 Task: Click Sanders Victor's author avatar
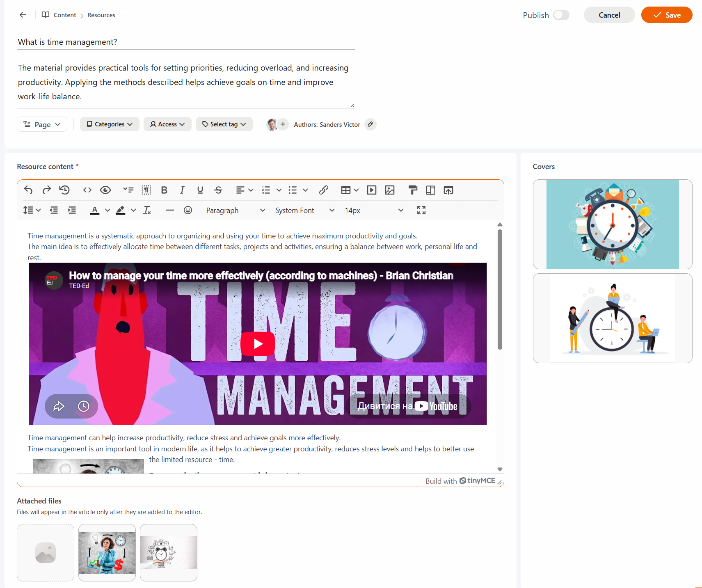tap(272, 124)
